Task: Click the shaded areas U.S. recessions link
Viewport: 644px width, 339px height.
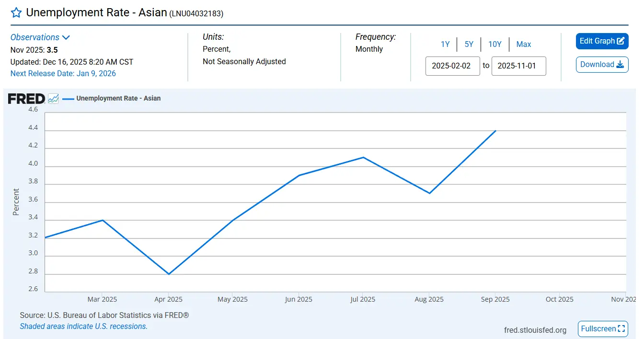Action: click(83, 326)
